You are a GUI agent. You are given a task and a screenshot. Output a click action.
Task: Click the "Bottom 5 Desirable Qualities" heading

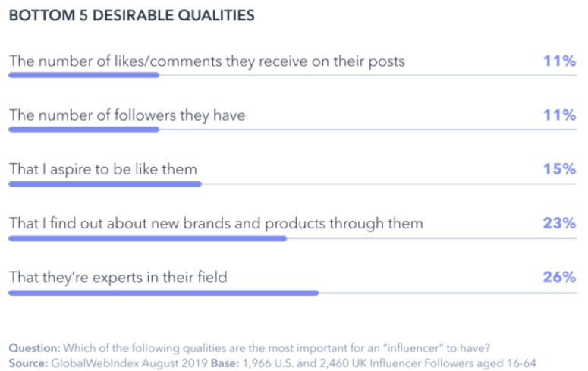point(132,15)
